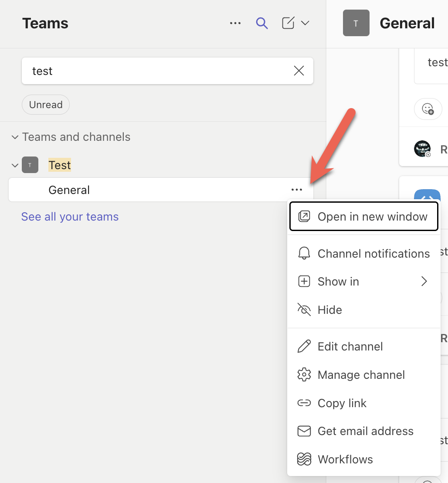
Task: Clear the search field with X
Action: pyautogui.click(x=299, y=71)
